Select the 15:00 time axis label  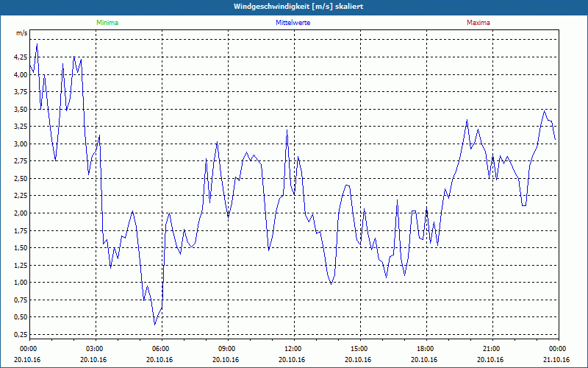pyautogui.click(x=358, y=349)
